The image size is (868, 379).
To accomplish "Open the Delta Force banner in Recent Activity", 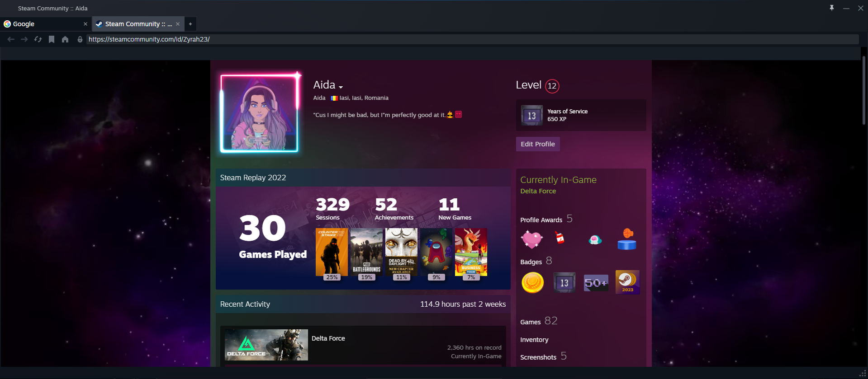I will click(266, 345).
